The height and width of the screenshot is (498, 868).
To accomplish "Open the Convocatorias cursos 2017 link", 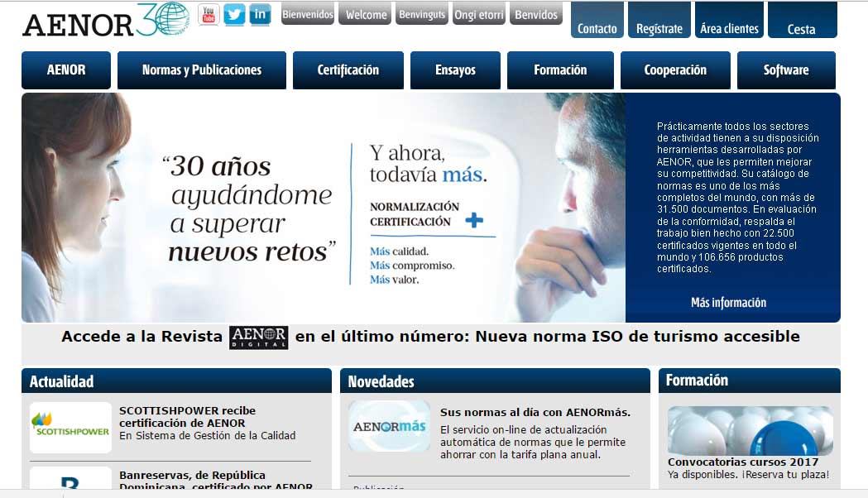I will point(743,462).
